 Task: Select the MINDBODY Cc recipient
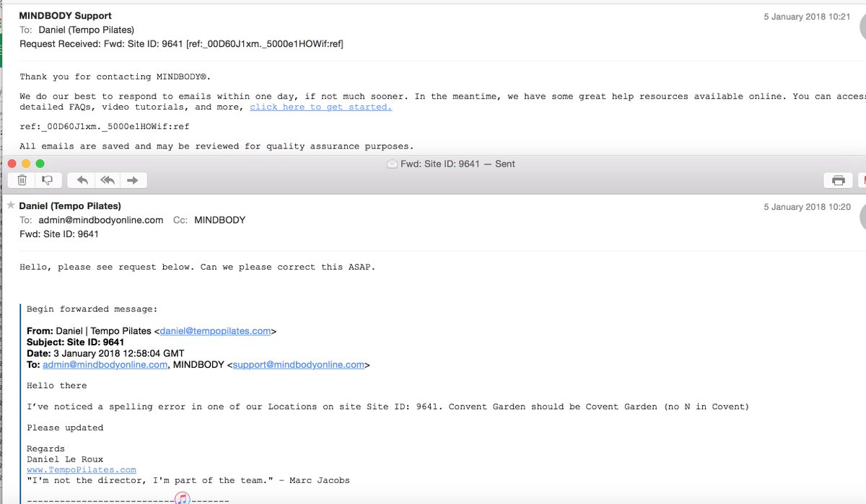coord(219,220)
